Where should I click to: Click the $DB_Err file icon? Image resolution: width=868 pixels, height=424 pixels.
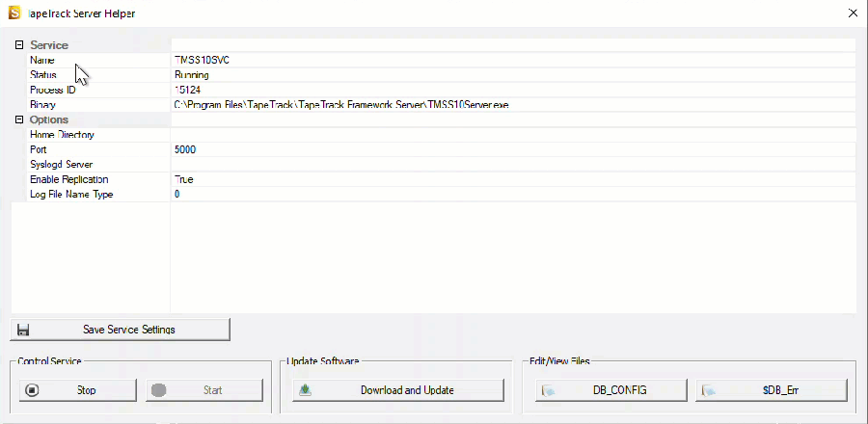(709, 391)
